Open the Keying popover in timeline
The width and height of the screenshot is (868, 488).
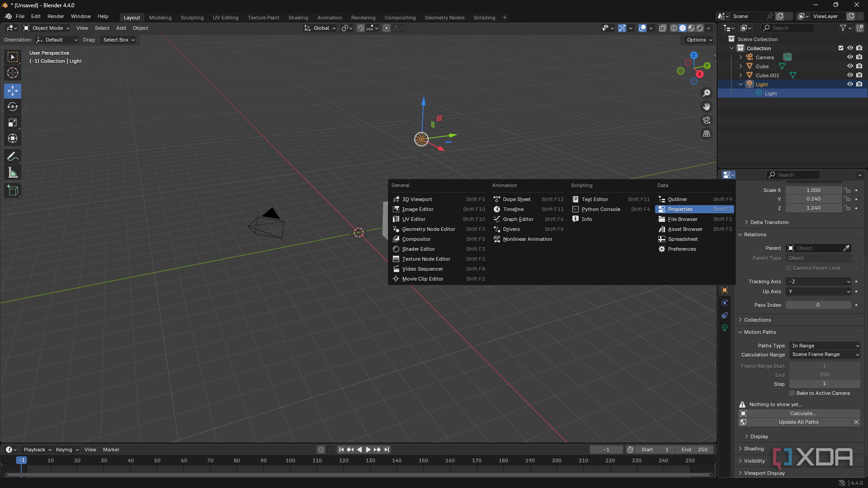(x=67, y=450)
